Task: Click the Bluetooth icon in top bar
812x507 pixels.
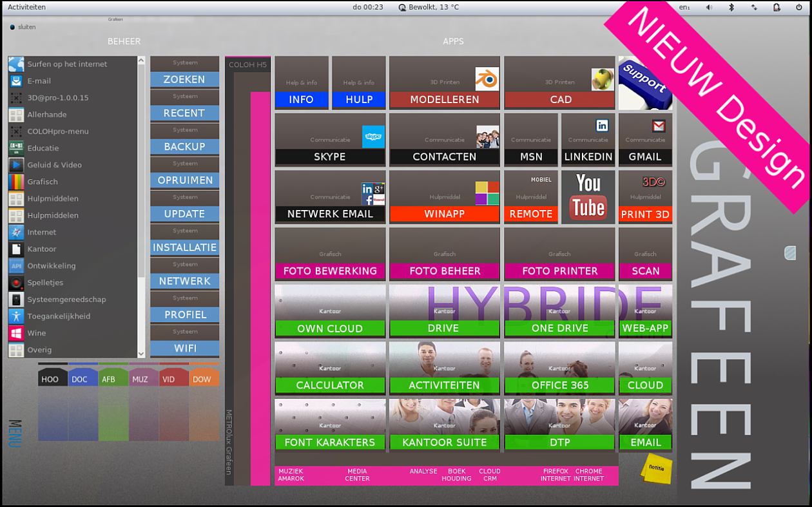Action: 731,7
